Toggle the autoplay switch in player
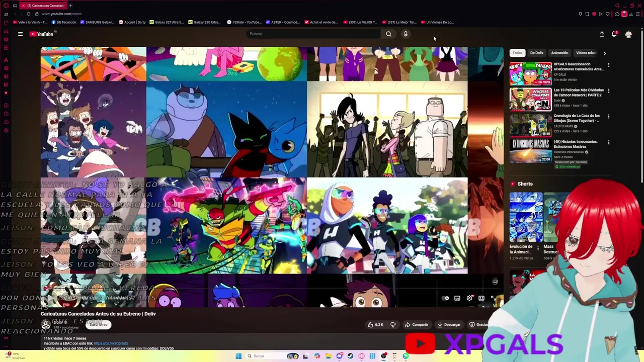 point(445,298)
